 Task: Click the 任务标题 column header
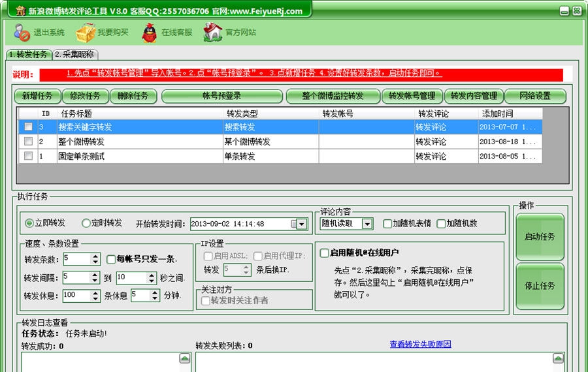click(140, 114)
